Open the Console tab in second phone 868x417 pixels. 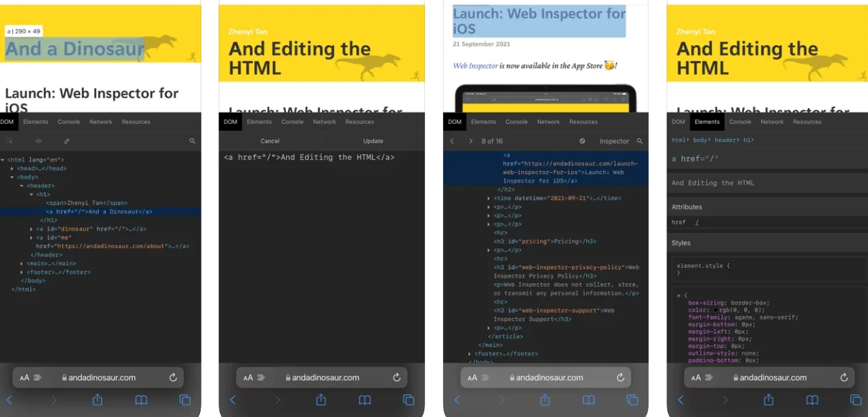tap(292, 122)
